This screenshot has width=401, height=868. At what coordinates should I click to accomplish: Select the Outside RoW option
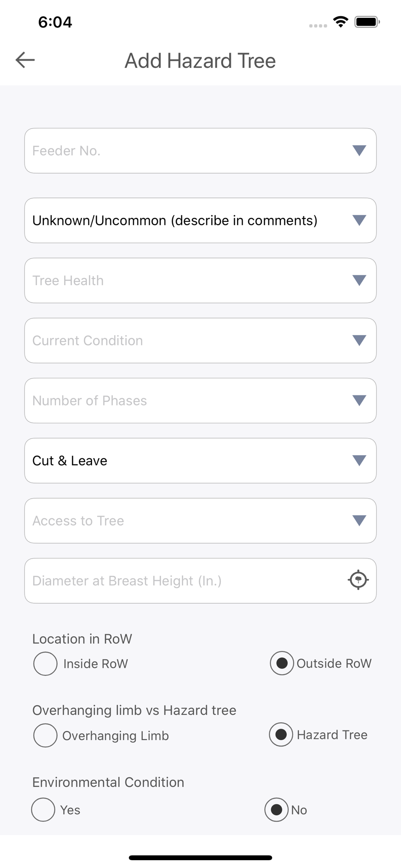click(282, 663)
